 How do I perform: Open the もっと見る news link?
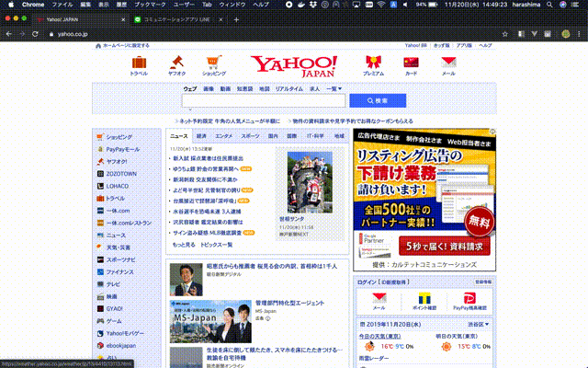point(184,245)
